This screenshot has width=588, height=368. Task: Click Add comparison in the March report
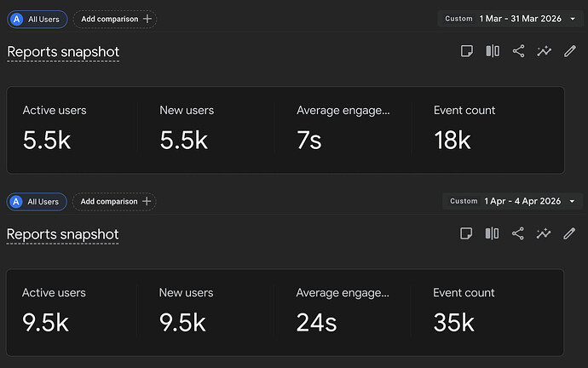point(115,19)
